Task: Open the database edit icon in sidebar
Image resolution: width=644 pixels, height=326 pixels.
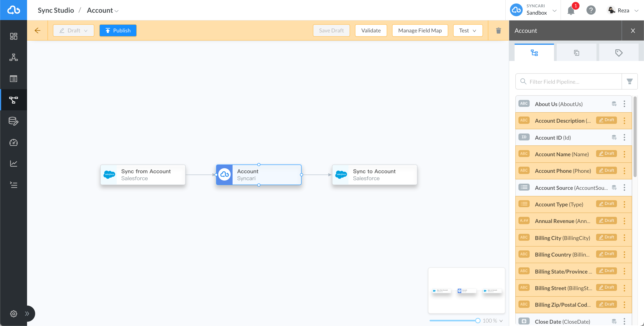Action: [14, 121]
